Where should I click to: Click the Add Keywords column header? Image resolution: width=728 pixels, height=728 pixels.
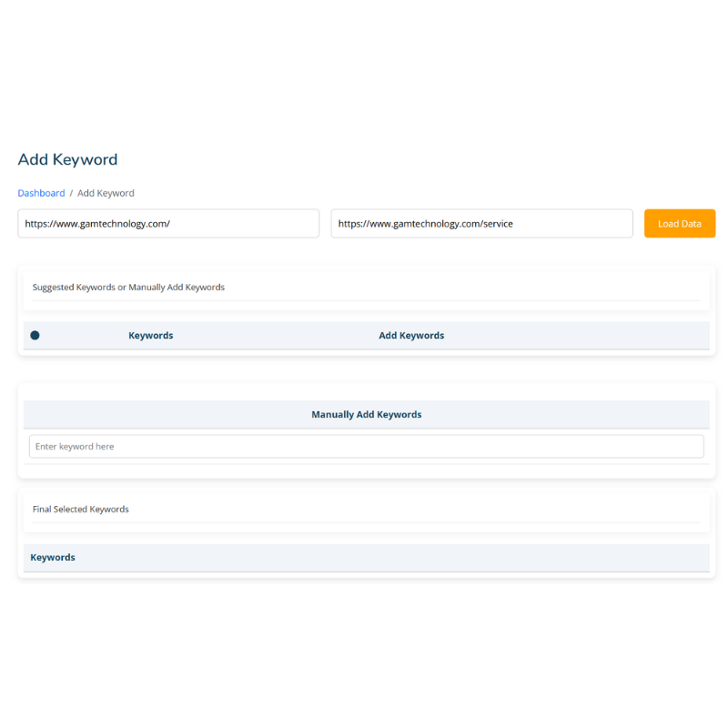click(411, 335)
